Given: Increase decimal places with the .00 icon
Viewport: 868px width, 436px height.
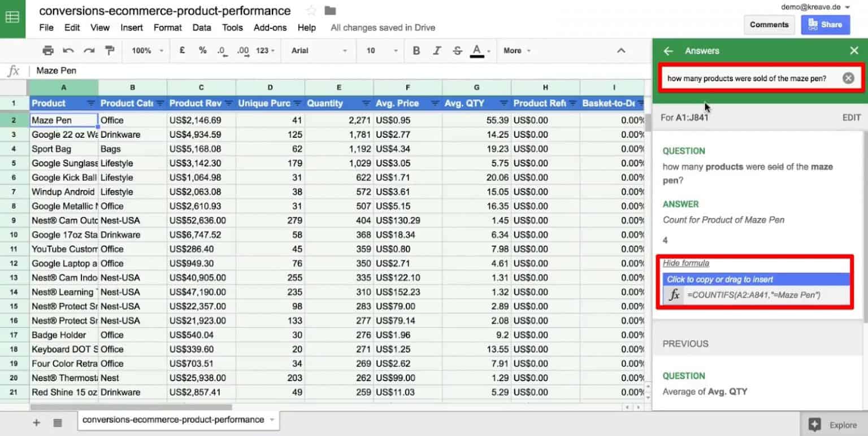Looking at the screenshot, I should pyautogui.click(x=242, y=50).
